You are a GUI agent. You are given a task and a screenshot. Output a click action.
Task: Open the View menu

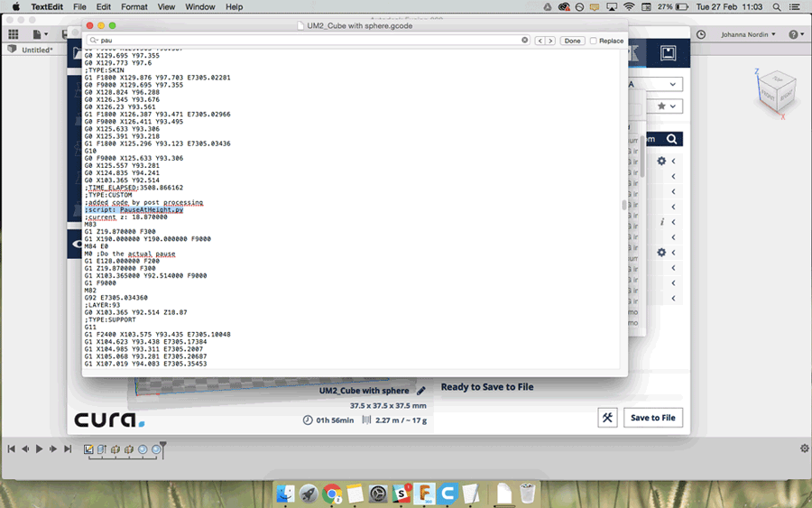tap(166, 6)
